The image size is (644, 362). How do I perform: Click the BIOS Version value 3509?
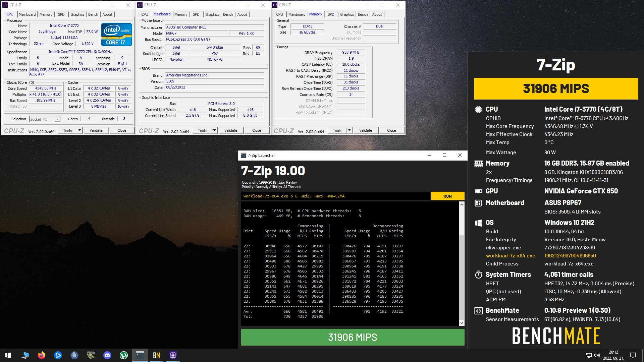215,81
